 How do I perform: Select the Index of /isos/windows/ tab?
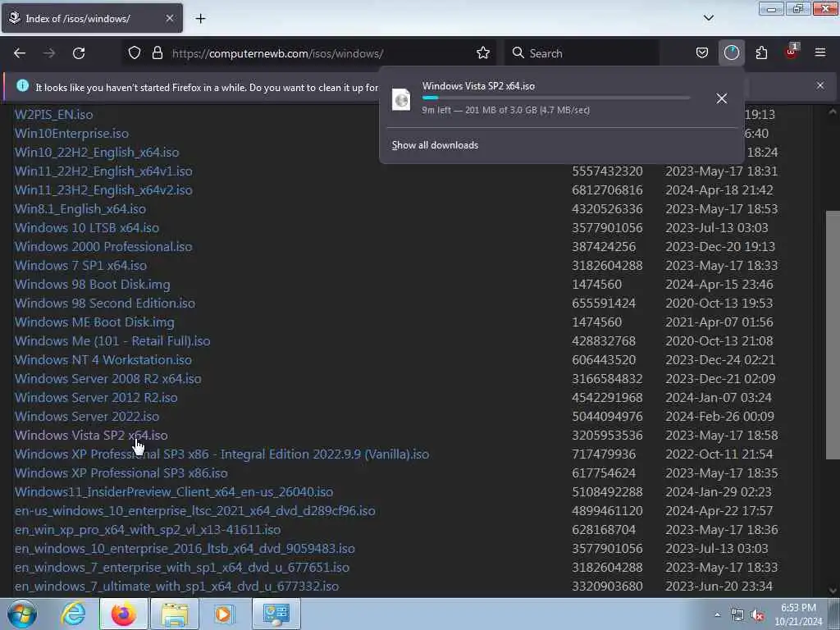(92, 19)
